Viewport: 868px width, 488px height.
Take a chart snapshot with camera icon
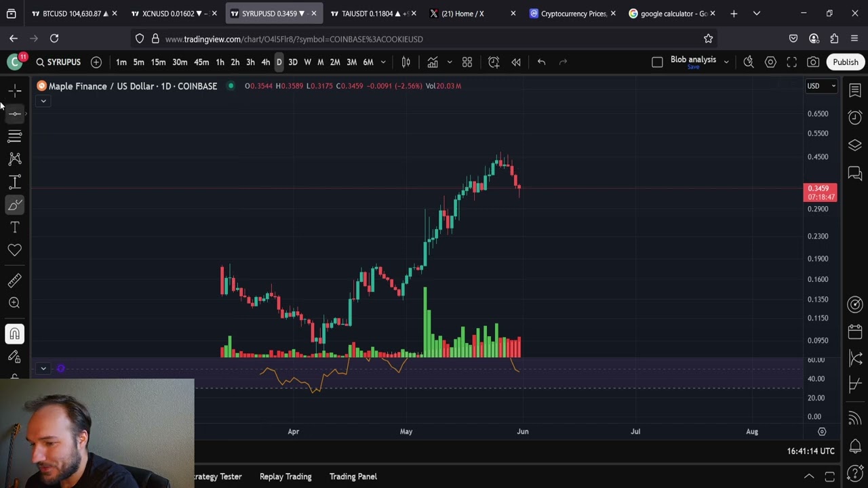pos(813,62)
